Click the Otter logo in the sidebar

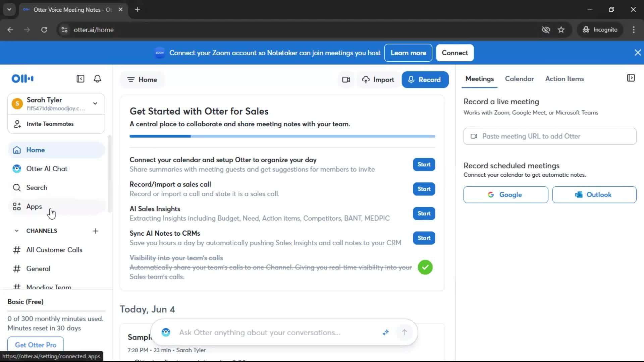click(22, 79)
